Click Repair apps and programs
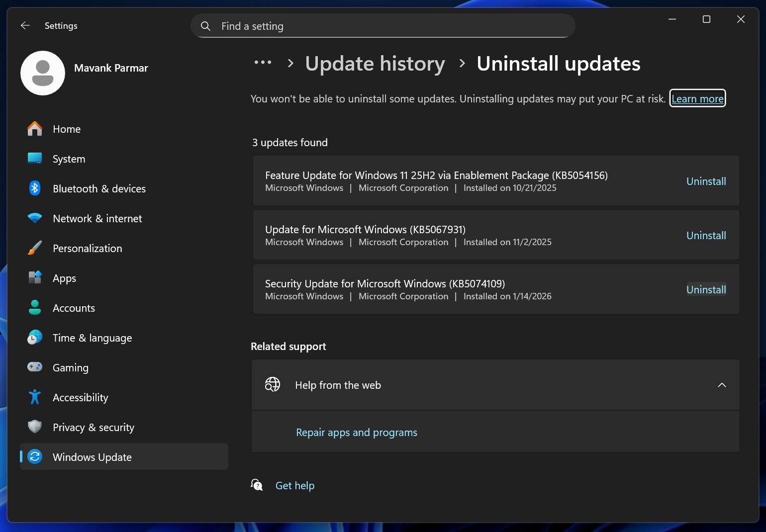 356,432
